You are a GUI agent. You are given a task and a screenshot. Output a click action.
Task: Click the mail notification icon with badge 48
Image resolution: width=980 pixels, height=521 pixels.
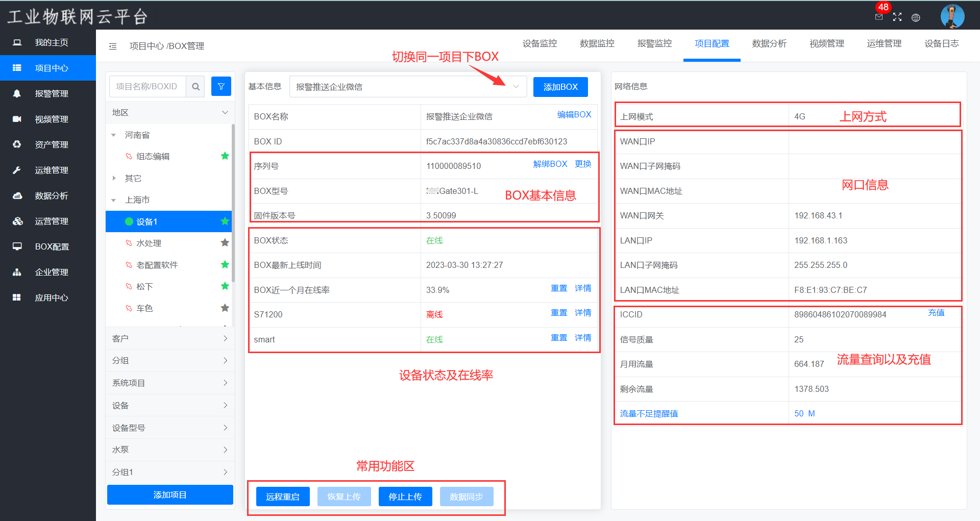[878, 17]
